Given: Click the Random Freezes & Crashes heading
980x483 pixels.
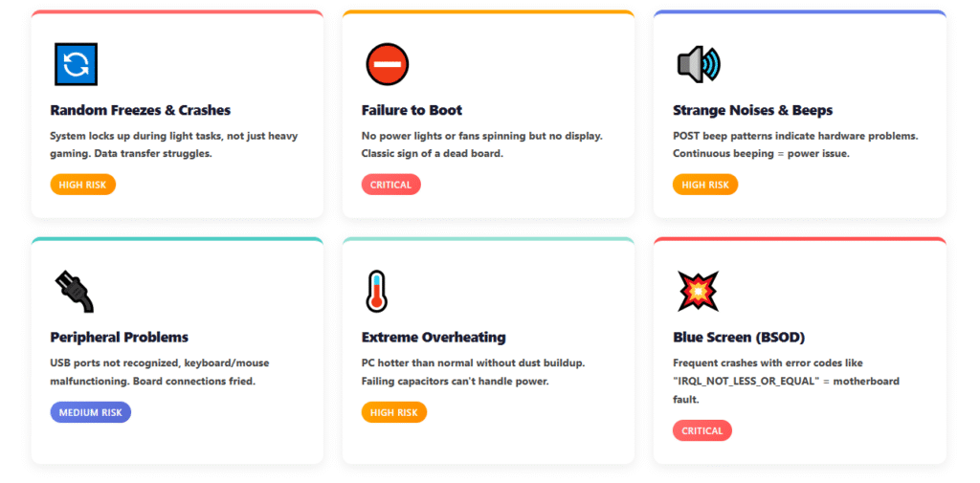Looking at the screenshot, I should [140, 110].
